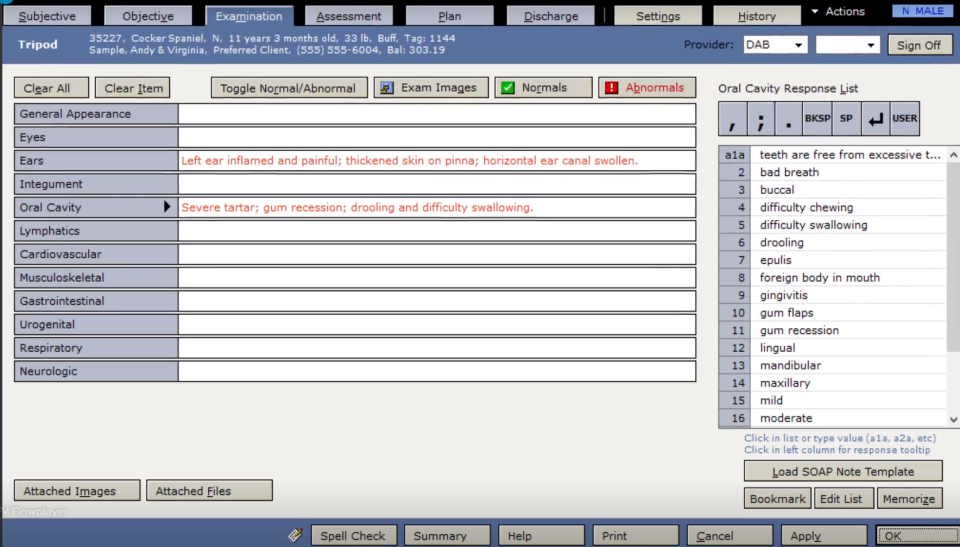This screenshot has width=960, height=547.
Task: Select the Cardiovascular exam row label
Action: tap(96, 254)
